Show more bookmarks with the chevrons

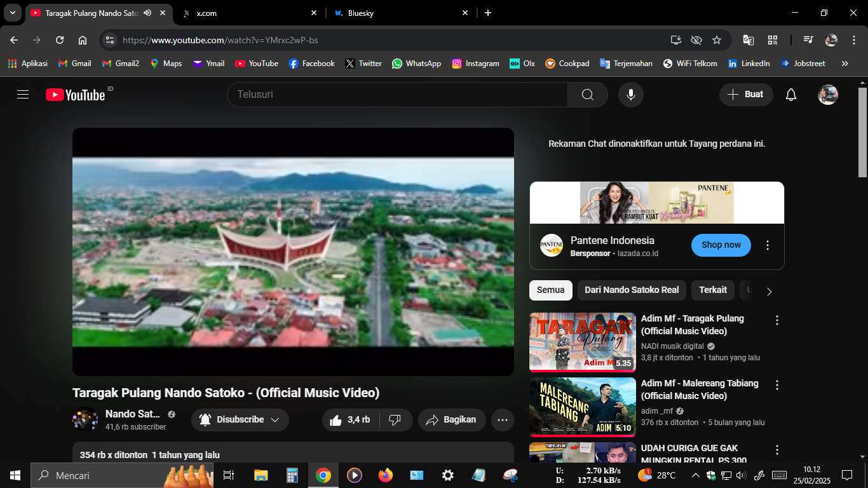point(844,64)
